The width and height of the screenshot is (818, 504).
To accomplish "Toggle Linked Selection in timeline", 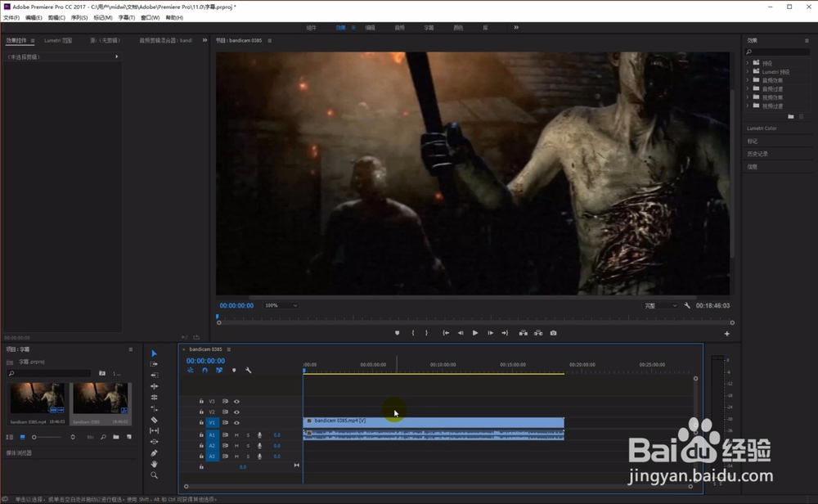I will (219, 371).
